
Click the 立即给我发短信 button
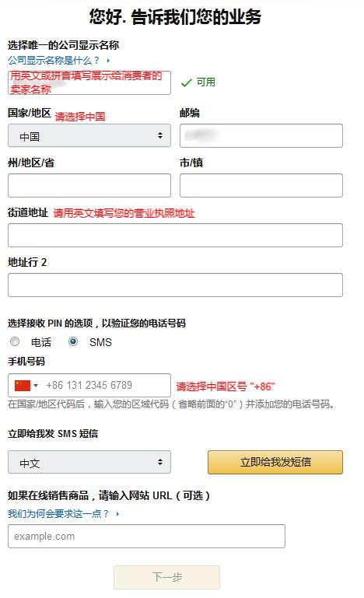point(275,462)
